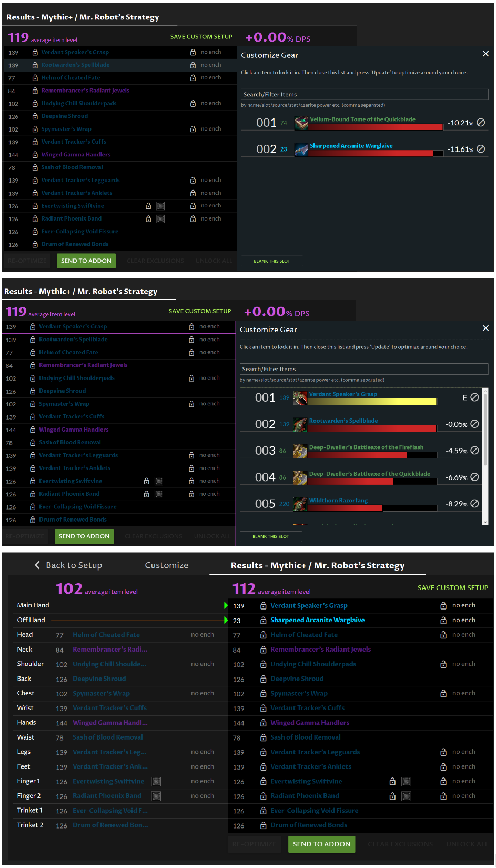This screenshot has height=868, width=496.
Task: Click the exclude icon beside Wildthorn Razorfang
Action: (474, 504)
